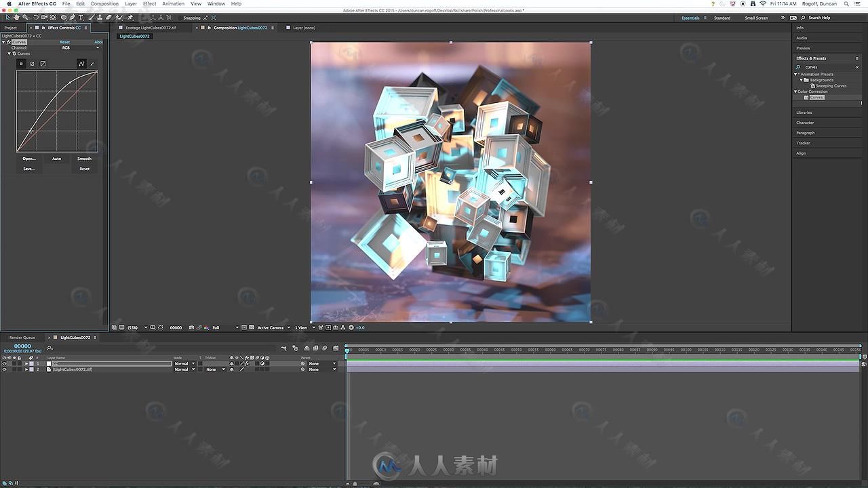868x488 pixels.
Task: Hide the CC layer with eye toggle
Action: click(x=4, y=363)
